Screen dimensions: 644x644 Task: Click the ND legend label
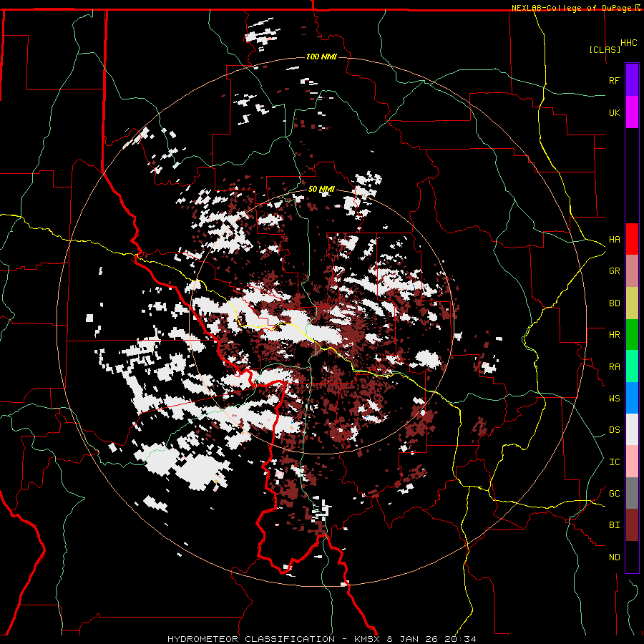(614, 557)
